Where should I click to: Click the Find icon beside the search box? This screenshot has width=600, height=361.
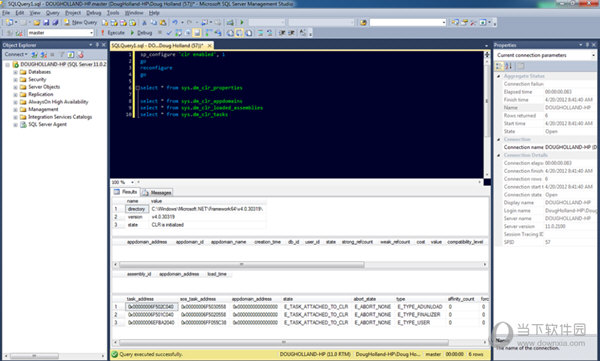[x=363, y=23]
